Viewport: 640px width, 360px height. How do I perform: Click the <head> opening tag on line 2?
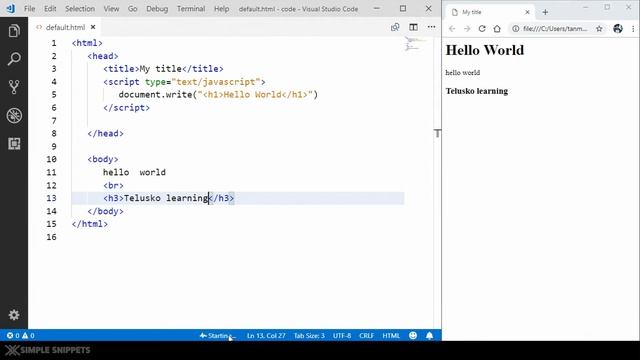pyautogui.click(x=103, y=56)
